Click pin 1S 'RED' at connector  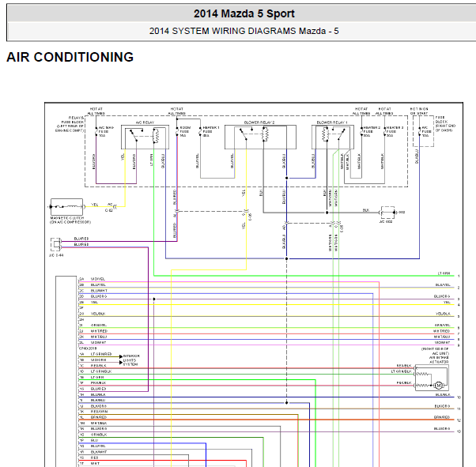tap(94, 458)
